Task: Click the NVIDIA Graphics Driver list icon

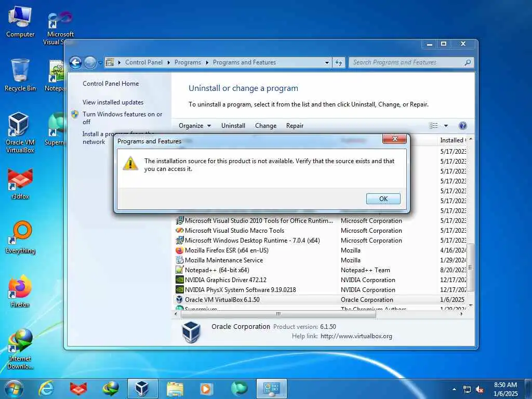Action: tap(179, 280)
